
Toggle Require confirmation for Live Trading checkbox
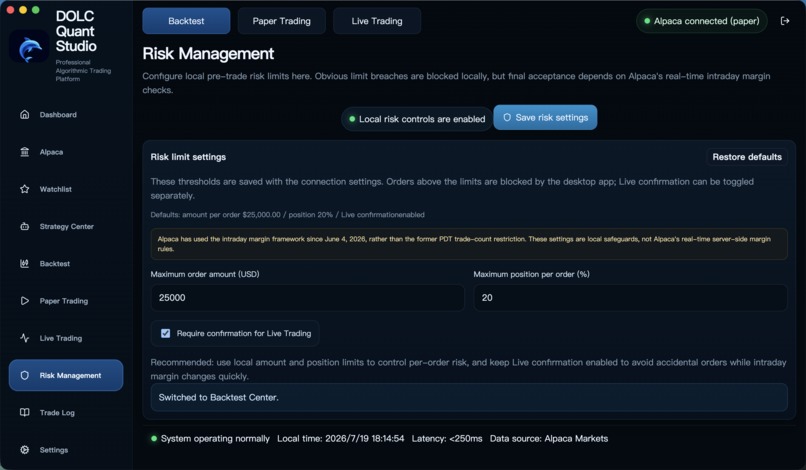click(166, 333)
